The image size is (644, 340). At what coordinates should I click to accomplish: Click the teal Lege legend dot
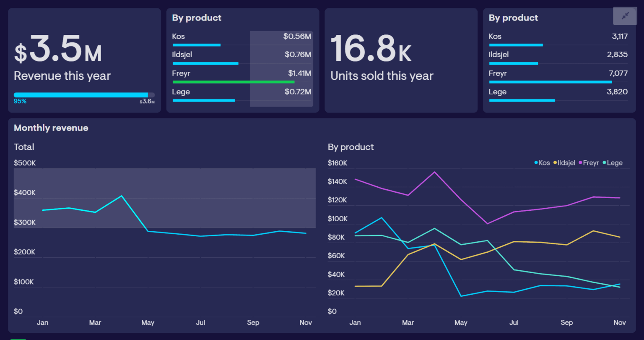coord(605,163)
